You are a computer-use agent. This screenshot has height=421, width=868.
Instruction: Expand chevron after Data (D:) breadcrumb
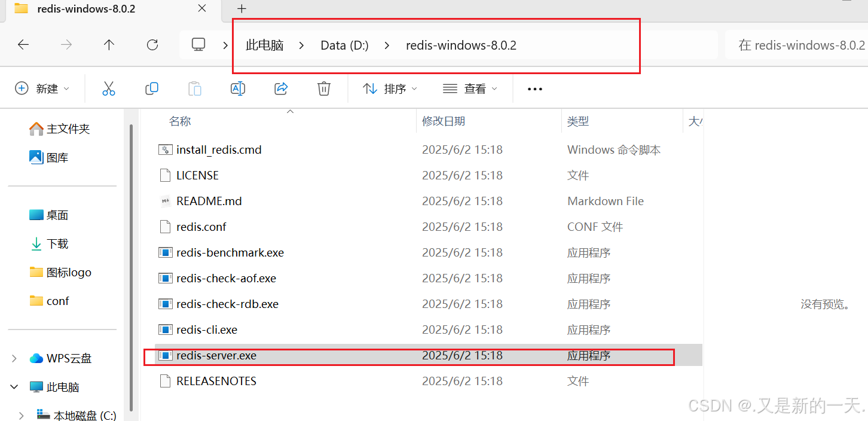point(387,45)
